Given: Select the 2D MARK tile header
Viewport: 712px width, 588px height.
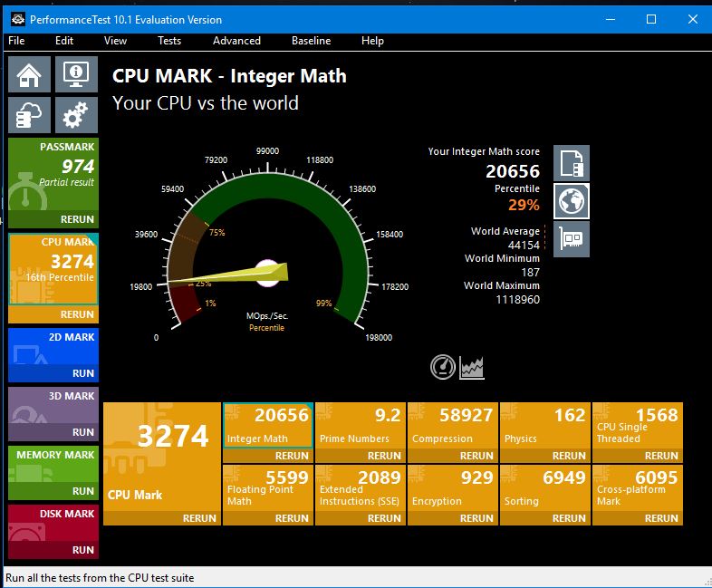Looking at the screenshot, I should [x=53, y=347].
